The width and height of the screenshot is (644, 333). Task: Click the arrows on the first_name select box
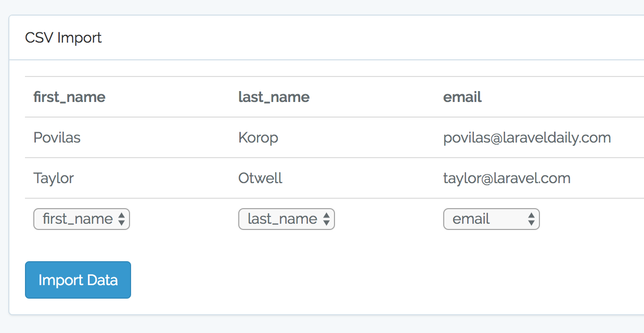pyautogui.click(x=121, y=219)
